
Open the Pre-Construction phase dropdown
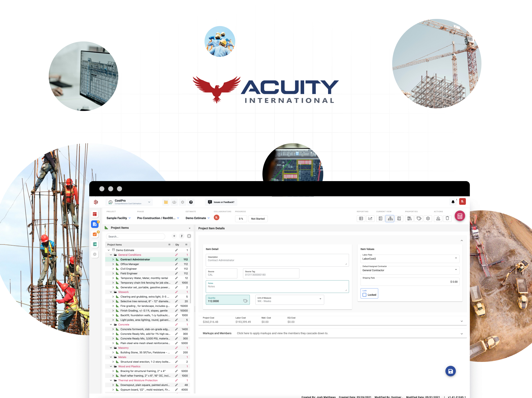coord(158,218)
